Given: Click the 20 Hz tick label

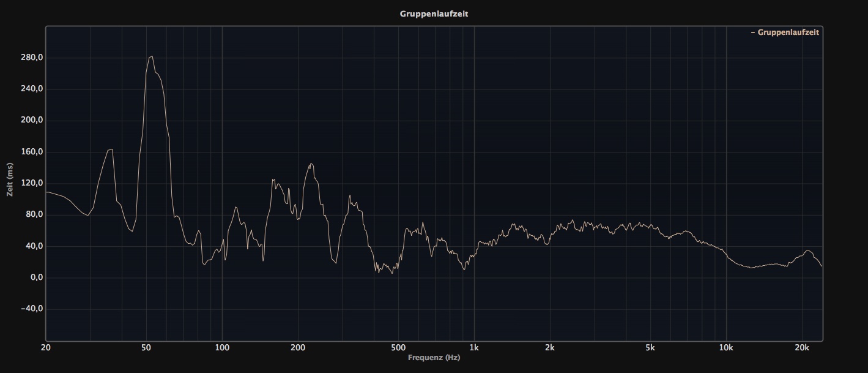Looking at the screenshot, I should [x=46, y=348].
